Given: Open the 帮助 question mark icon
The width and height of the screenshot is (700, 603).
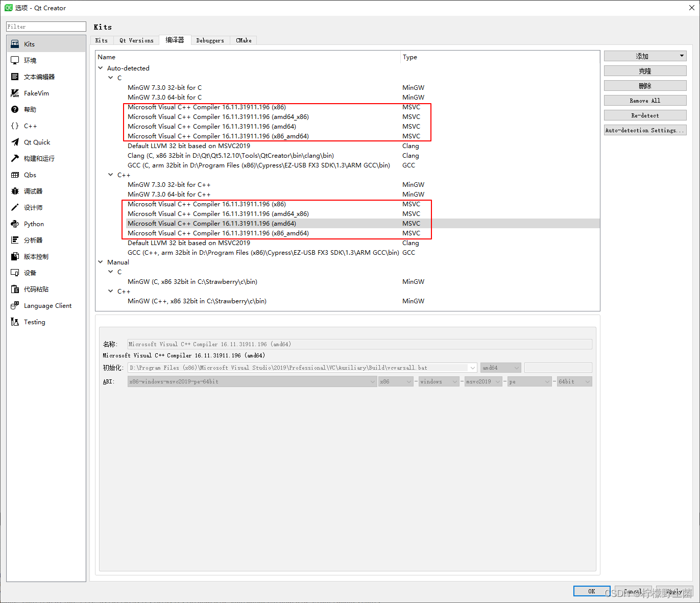Looking at the screenshot, I should point(15,109).
